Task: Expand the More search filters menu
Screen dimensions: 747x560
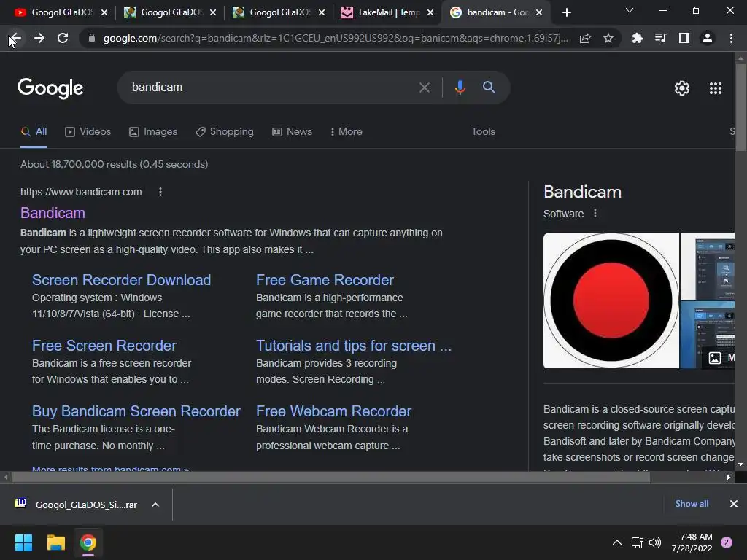Action: 347,132
